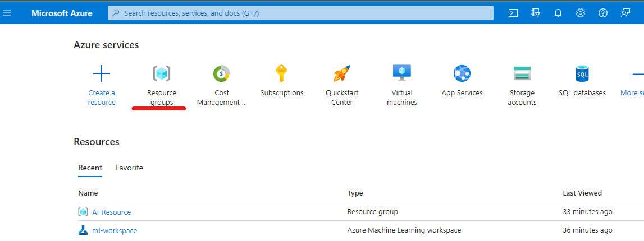Click the Cost Management label
Image resolution: width=644 pixels, height=241 pixels.
tap(222, 98)
